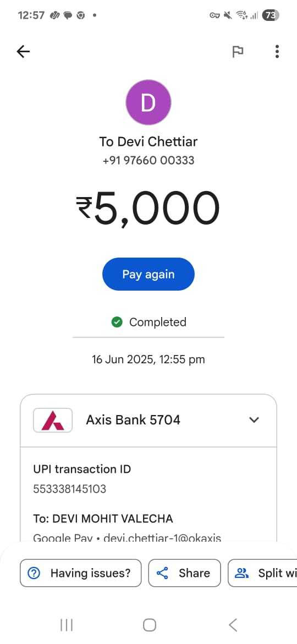Collapse the Axis Bank 5704 chevron
This screenshot has height=644, width=297.
[x=254, y=420]
